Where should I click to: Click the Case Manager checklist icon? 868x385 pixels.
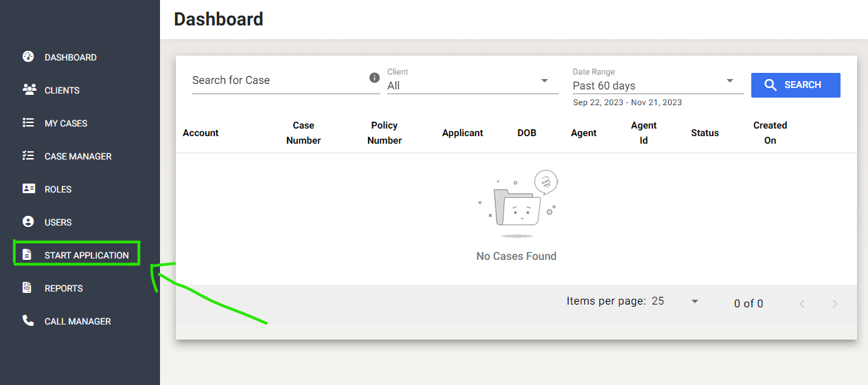28,155
